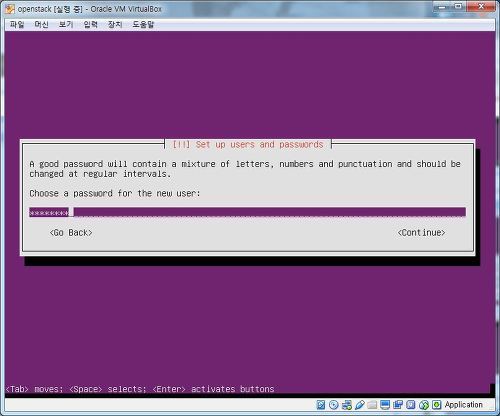Maximize the VirtualBox window
Image resolution: width=500 pixels, height=416 pixels.
[459, 6]
